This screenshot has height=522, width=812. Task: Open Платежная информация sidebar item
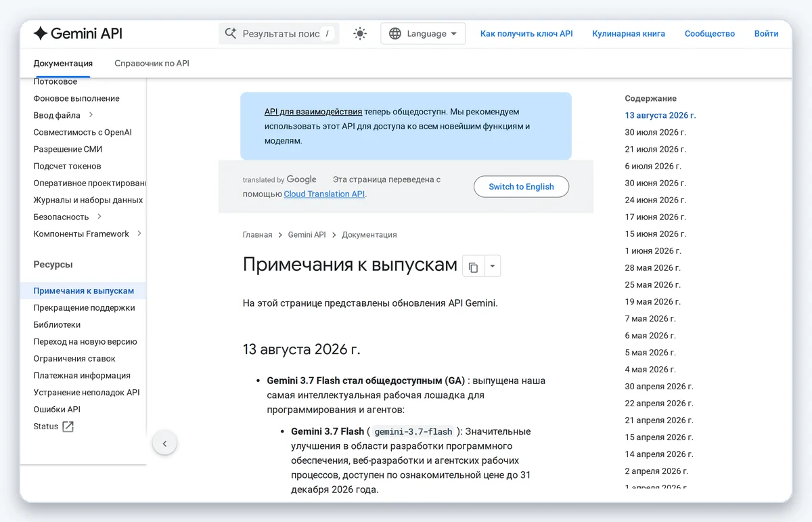pos(82,376)
